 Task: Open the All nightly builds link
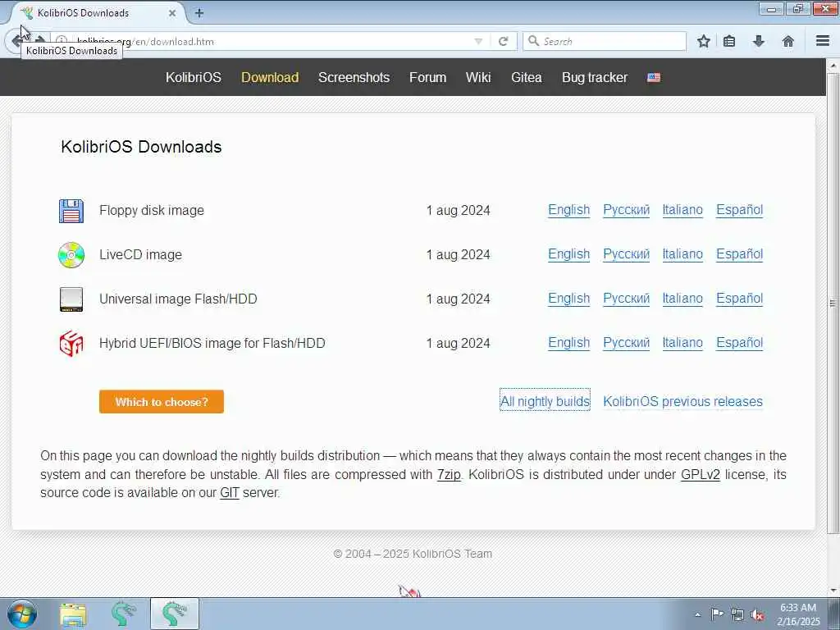(x=545, y=401)
